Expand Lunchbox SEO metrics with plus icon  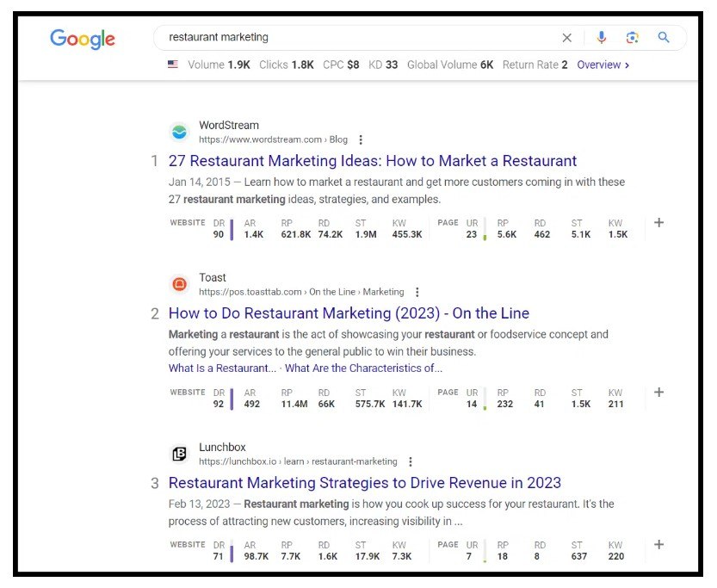[x=658, y=545]
